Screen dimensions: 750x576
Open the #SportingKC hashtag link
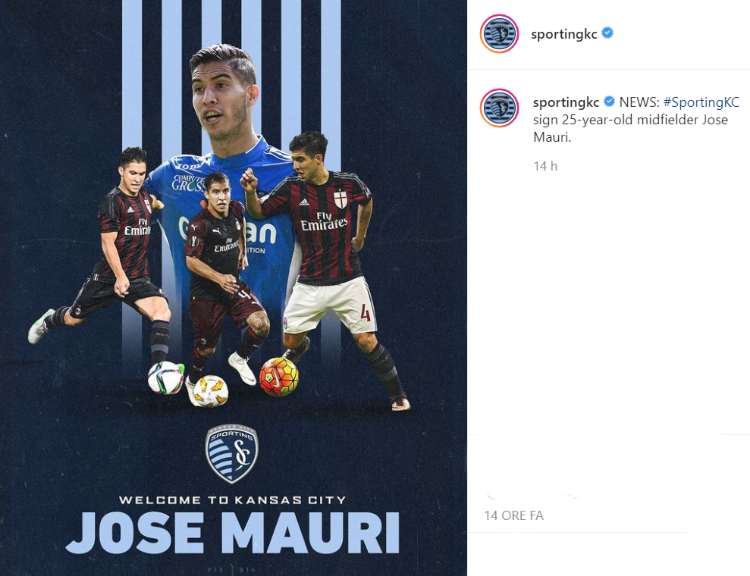tap(701, 102)
